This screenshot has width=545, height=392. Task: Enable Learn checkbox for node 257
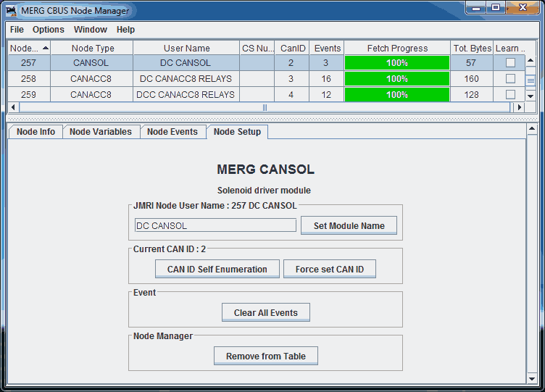510,63
